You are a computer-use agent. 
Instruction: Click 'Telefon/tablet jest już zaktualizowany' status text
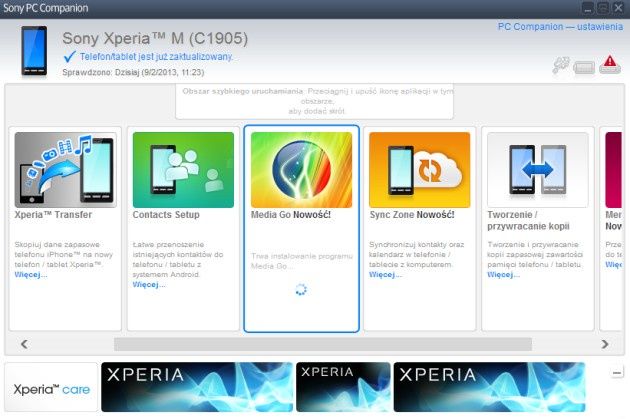tap(156, 57)
